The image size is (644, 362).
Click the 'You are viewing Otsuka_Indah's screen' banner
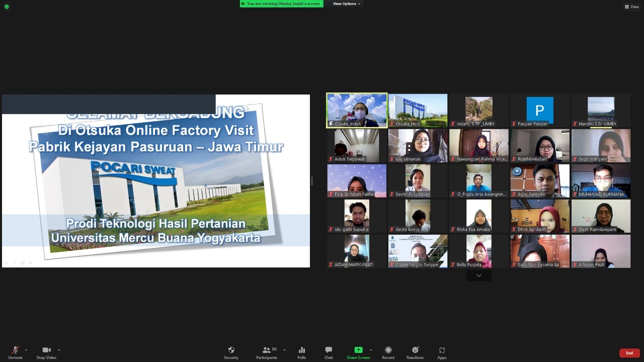(x=282, y=4)
